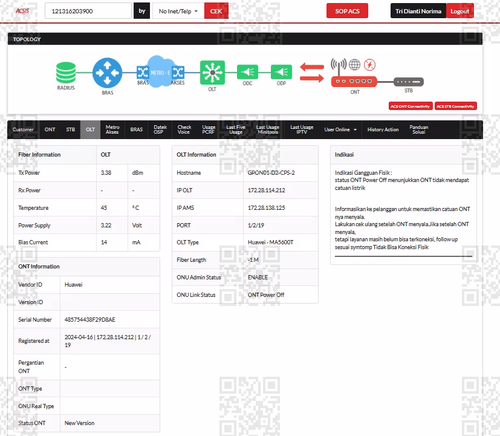Switch to the Customer tab
This screenshot has width=500, height=436.
23,129
